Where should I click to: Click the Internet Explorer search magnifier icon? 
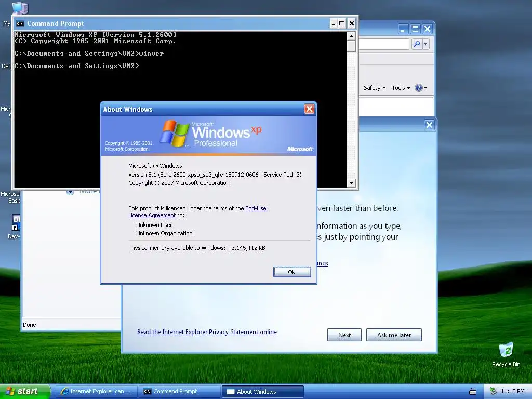417,44
